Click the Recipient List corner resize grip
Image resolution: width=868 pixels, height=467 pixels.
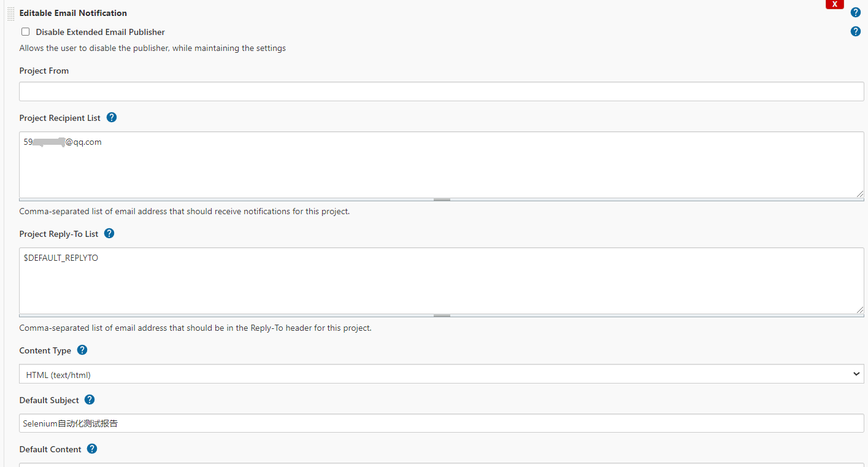point(860,193)
